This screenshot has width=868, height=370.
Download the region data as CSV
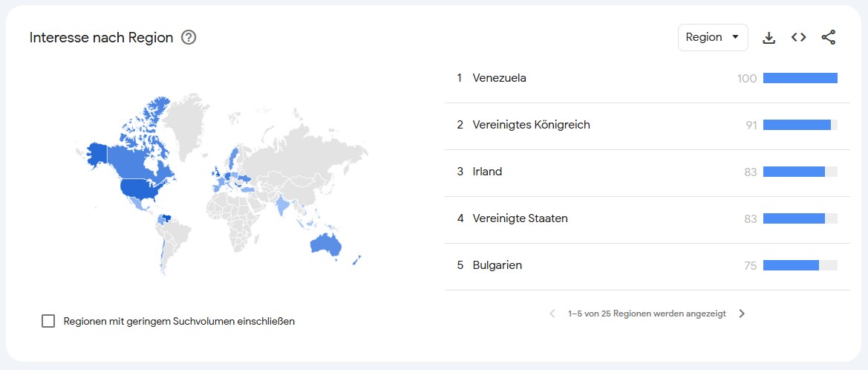(x=769, y=38)
